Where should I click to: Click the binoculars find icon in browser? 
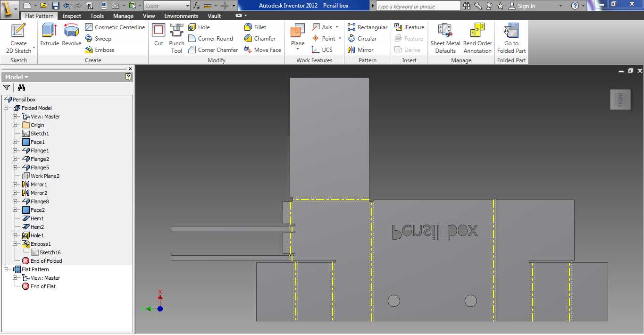[x=21, y=87]
